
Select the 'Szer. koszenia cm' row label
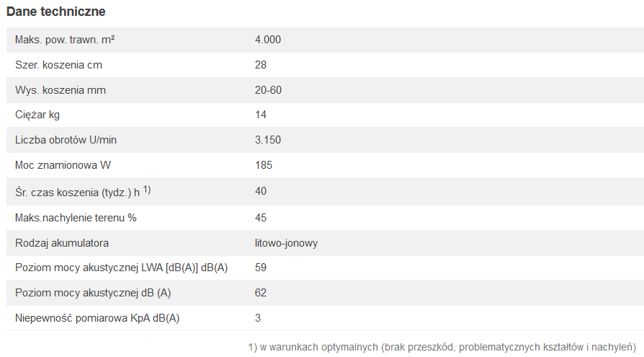pos(58,65)
